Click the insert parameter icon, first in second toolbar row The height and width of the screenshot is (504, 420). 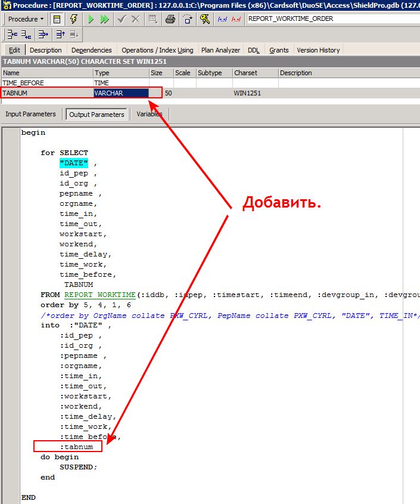click(x=12, y=34)
